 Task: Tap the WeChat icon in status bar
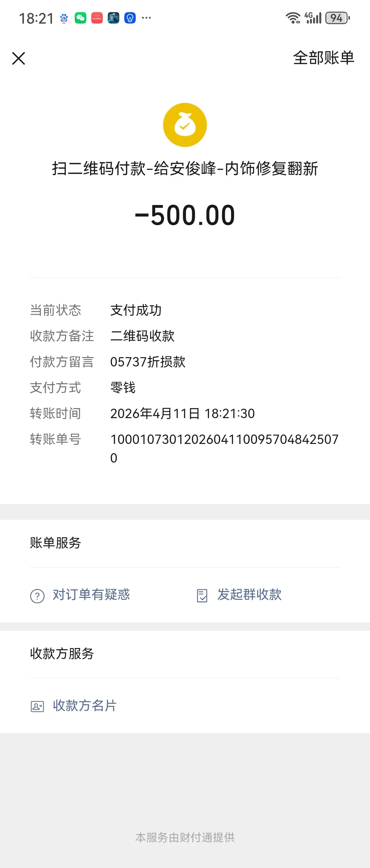coord(80,18)
